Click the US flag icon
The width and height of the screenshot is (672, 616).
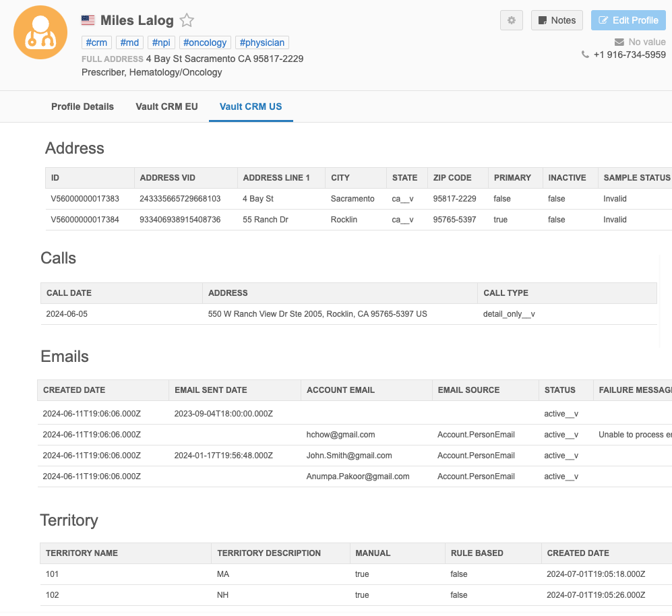tap(88, 20)
